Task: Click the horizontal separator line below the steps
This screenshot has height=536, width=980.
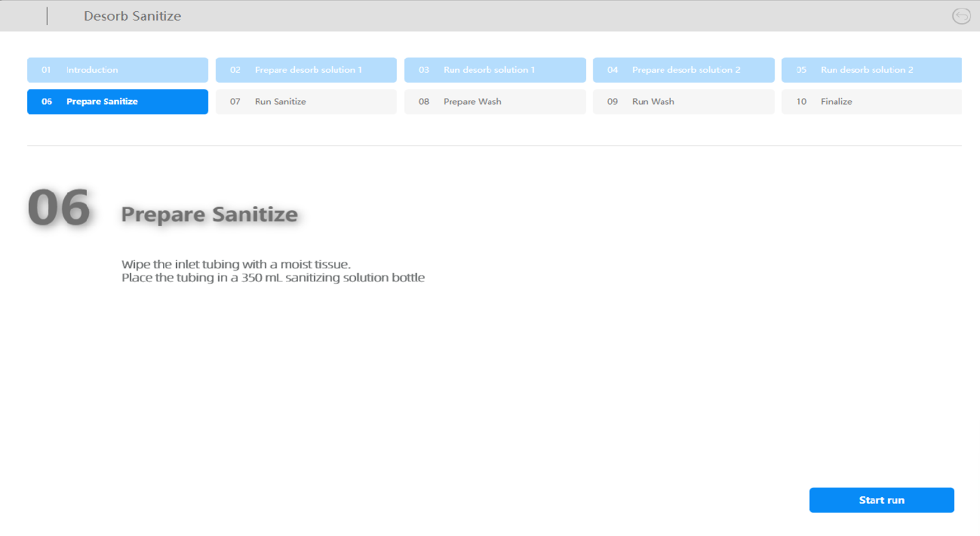Action: 494,145
